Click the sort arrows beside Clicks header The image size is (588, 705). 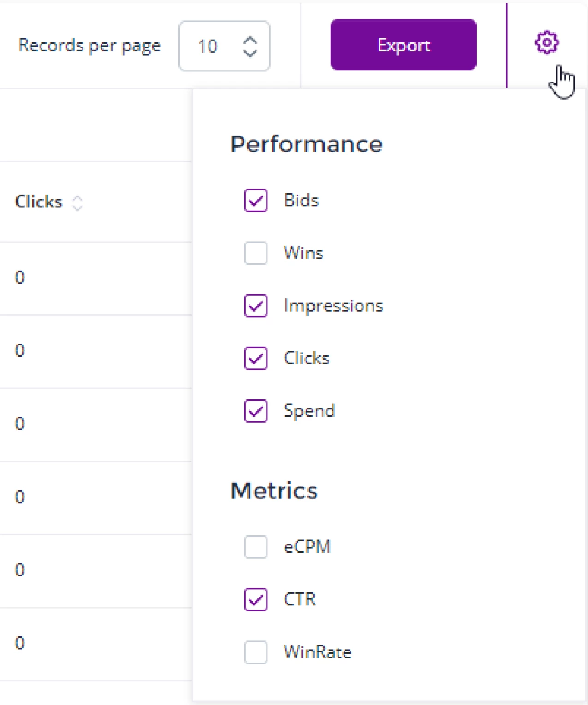pos(77,202)
